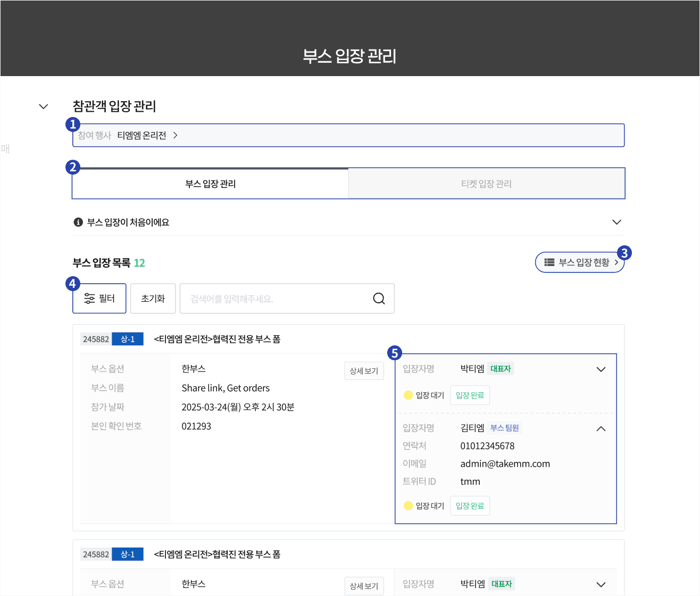Click the first card's 상-1 blue badge

click(128, 339)
